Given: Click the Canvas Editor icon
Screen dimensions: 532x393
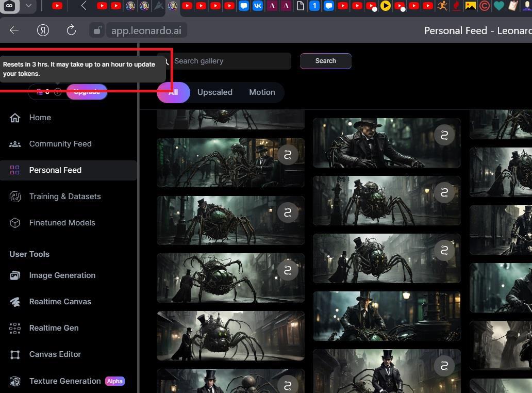Looking at the screenshot, I should pos(15,354).
